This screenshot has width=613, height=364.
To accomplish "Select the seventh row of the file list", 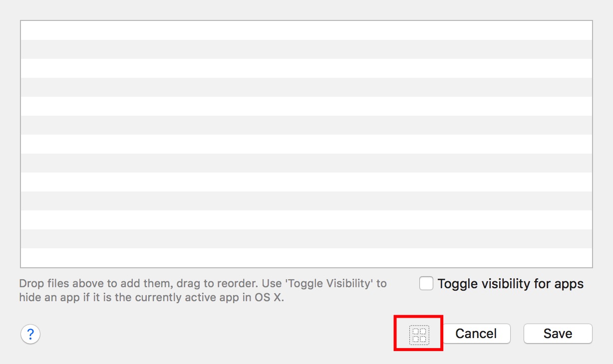I will click(x=306, y=144).
